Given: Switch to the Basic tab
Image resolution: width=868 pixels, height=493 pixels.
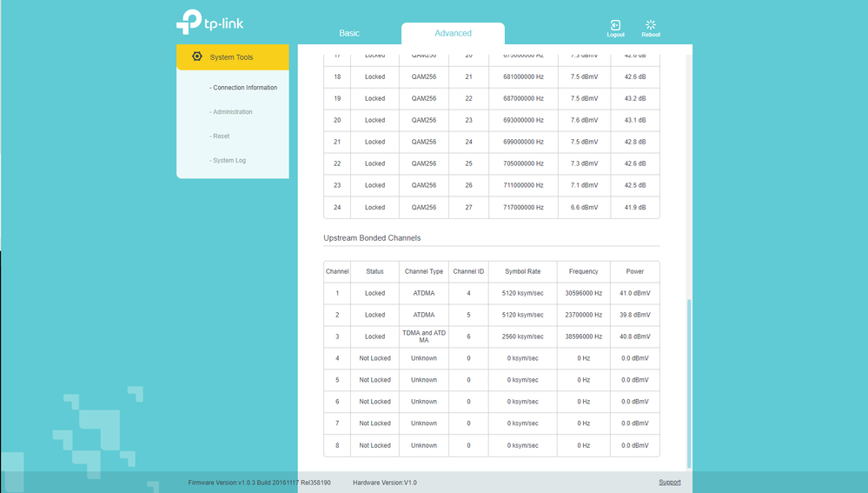Looking at the screenshot, I should coord(349,33).
